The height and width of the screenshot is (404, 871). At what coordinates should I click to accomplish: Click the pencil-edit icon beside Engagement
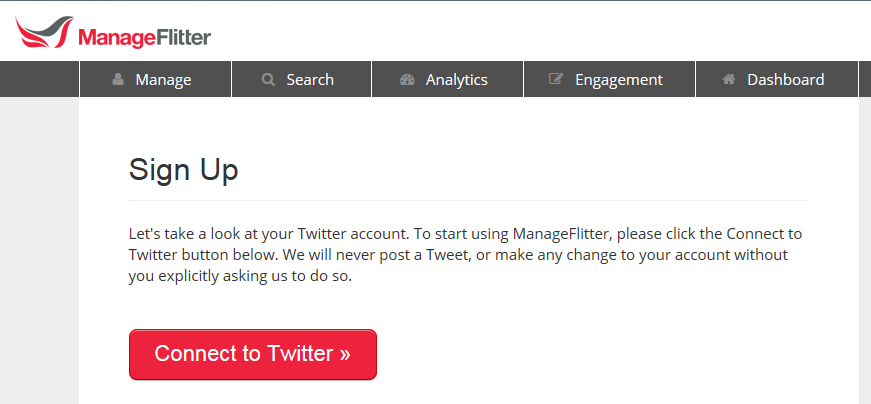coord(556,79)
